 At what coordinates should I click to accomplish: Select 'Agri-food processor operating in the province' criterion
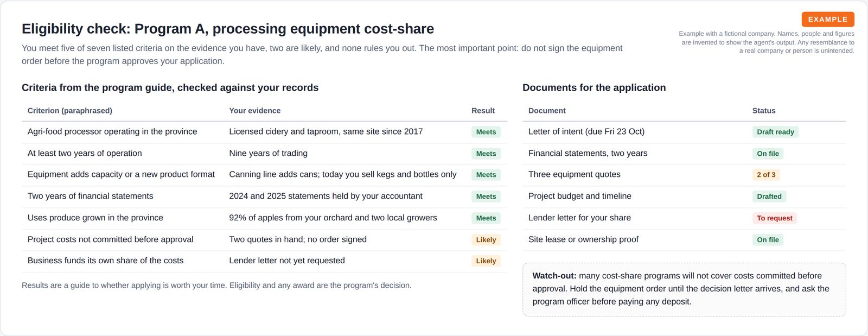tap(112, 131)
